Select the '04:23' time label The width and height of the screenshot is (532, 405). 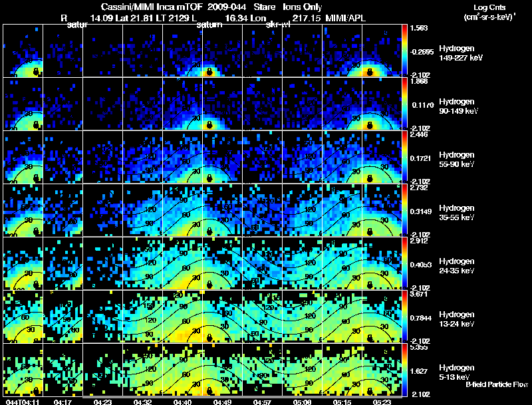[102, 402]
